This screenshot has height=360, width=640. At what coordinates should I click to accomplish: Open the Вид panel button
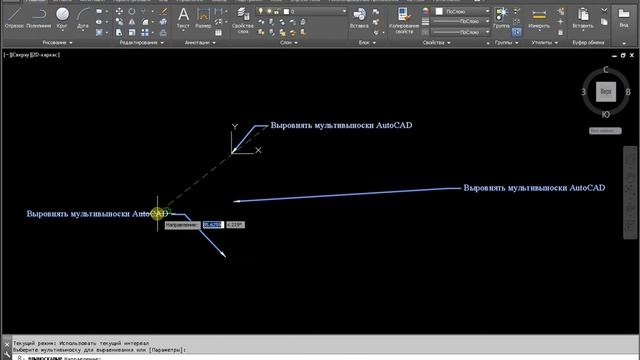pos(624,18)
